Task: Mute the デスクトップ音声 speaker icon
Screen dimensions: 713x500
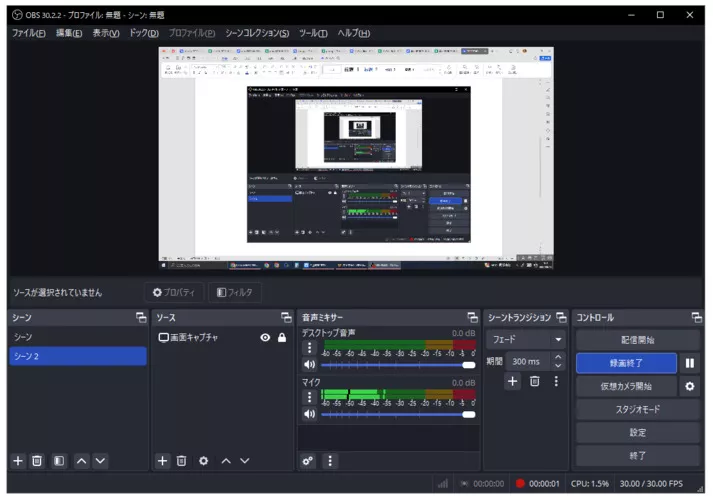Action: [309, 365]
